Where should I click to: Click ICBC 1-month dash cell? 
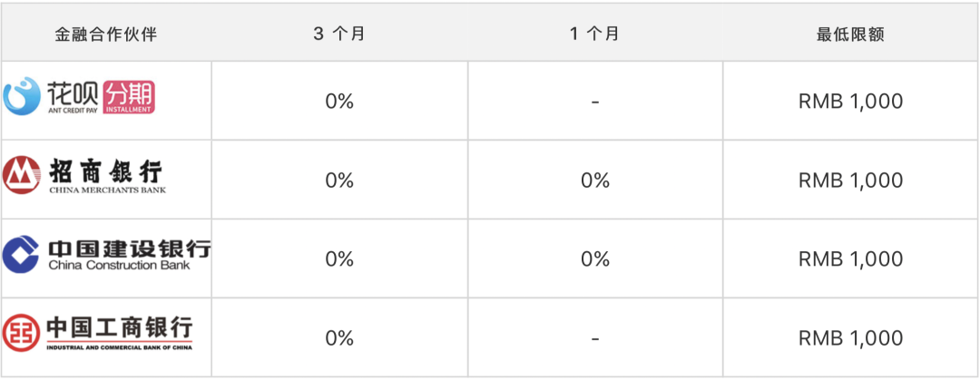594,338
